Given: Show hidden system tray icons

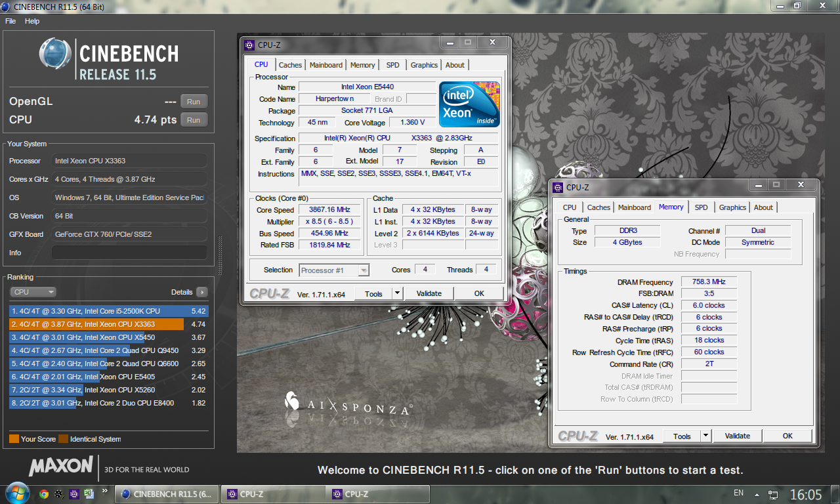Looking at the screenshot, I should click(x=757, y=494).
